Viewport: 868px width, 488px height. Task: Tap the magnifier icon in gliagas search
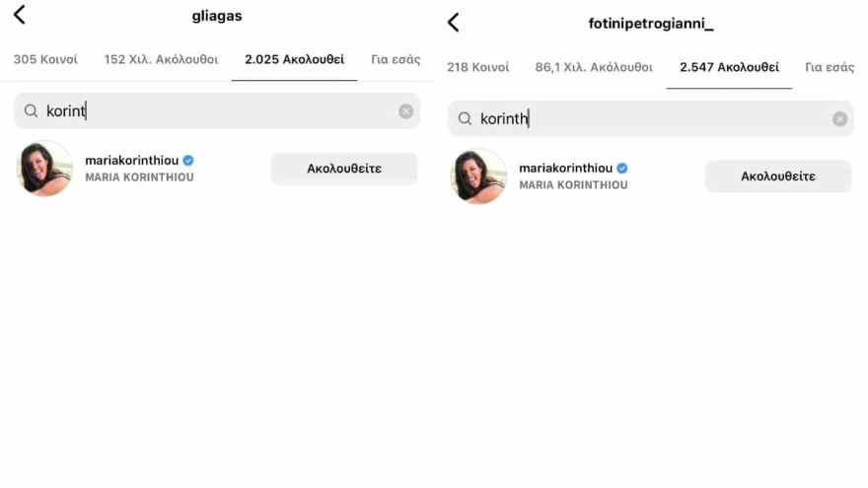pos(31,111)
